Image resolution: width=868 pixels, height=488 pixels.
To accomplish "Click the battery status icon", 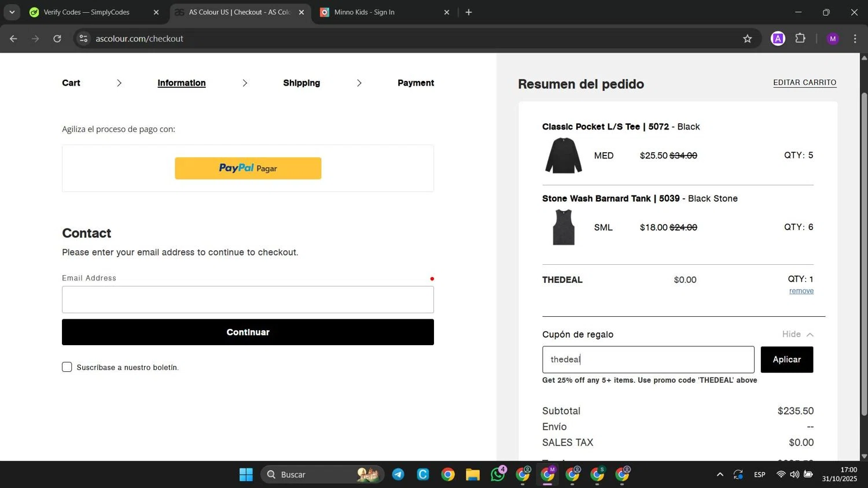I will (808, 475).
